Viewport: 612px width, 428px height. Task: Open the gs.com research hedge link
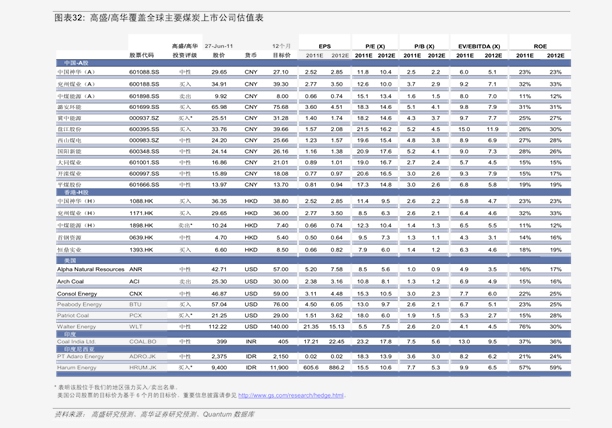(x=291, y=395)
